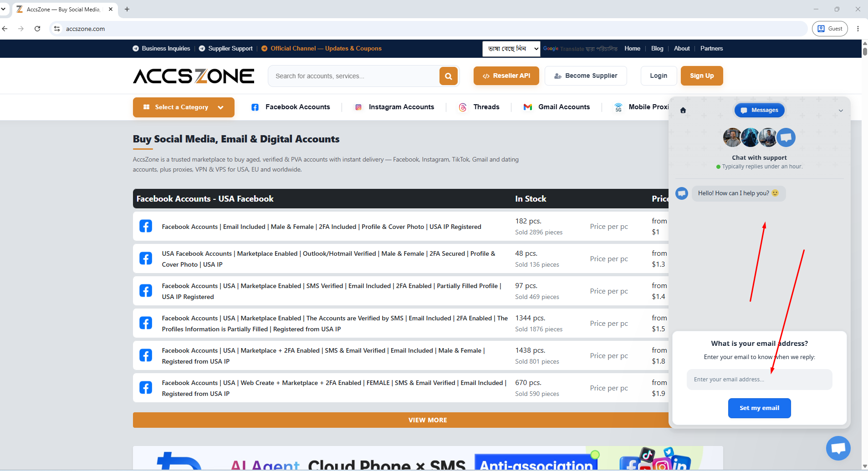Click the site information icon in address bar
868x471 pixels.
click(57, 29)
